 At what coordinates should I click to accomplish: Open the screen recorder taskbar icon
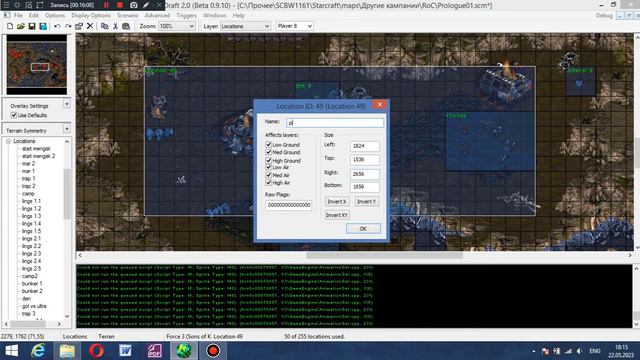click(213, 351)
